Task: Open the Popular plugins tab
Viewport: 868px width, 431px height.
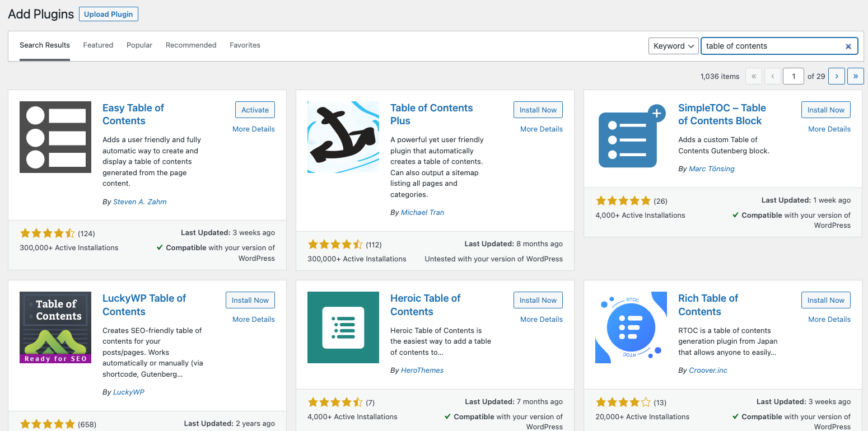Action: (139, 45)
